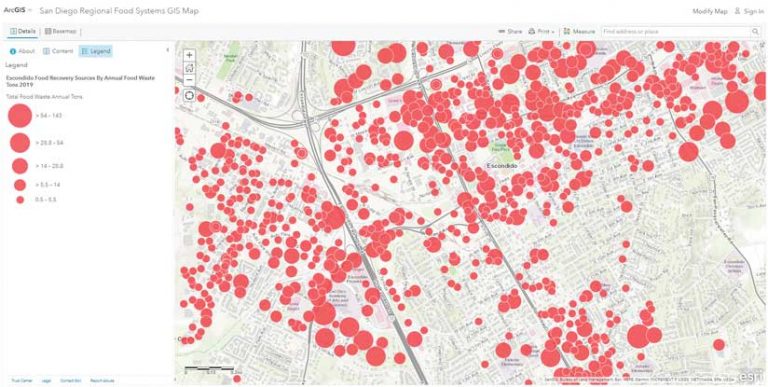Open the Print dropdown menu
This screenshot has width=768, height=387.
(541, 31)
